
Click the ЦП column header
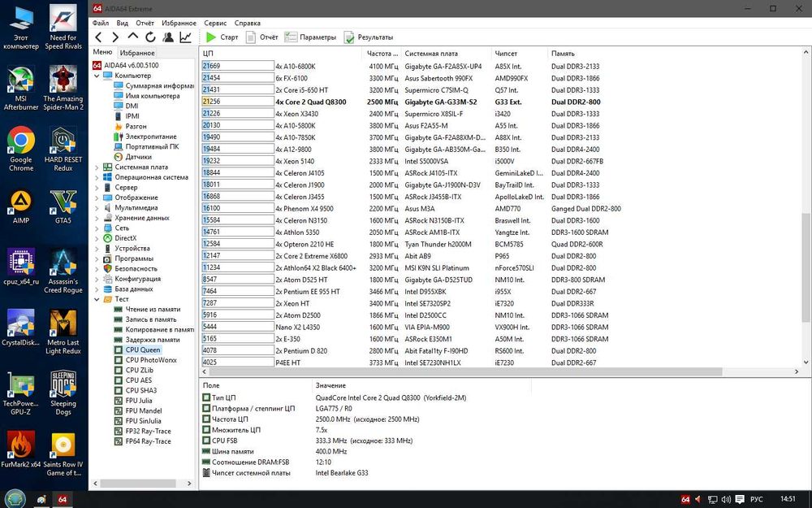[280, 54]
